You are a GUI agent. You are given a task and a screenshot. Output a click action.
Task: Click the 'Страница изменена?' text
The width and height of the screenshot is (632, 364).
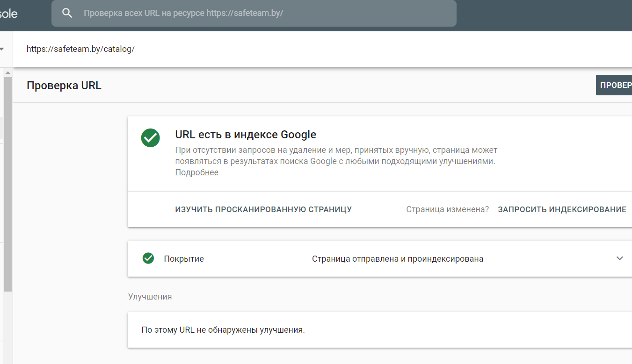point(447,209)
